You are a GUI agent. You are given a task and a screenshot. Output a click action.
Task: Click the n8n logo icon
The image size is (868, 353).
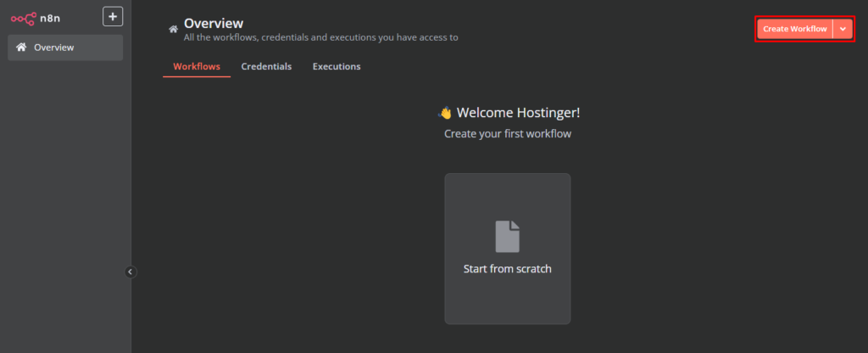point(23,17)
